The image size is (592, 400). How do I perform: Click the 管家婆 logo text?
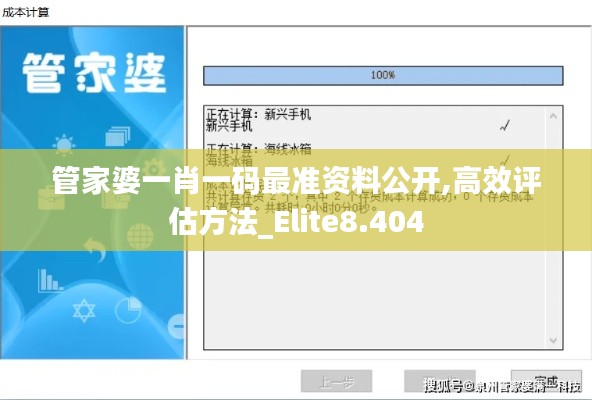pyautogui.click(x=94, y=73)
